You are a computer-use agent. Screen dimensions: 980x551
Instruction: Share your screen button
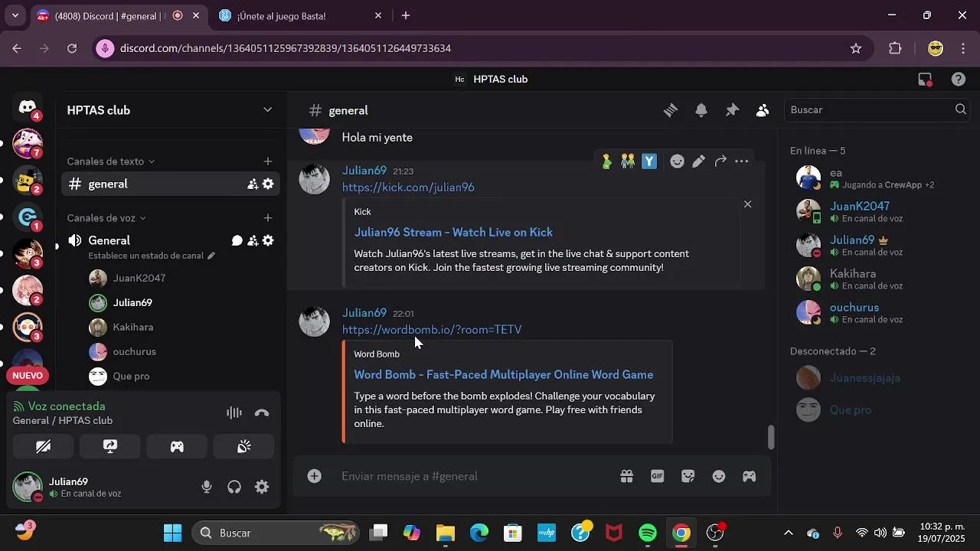coord(110,447)
